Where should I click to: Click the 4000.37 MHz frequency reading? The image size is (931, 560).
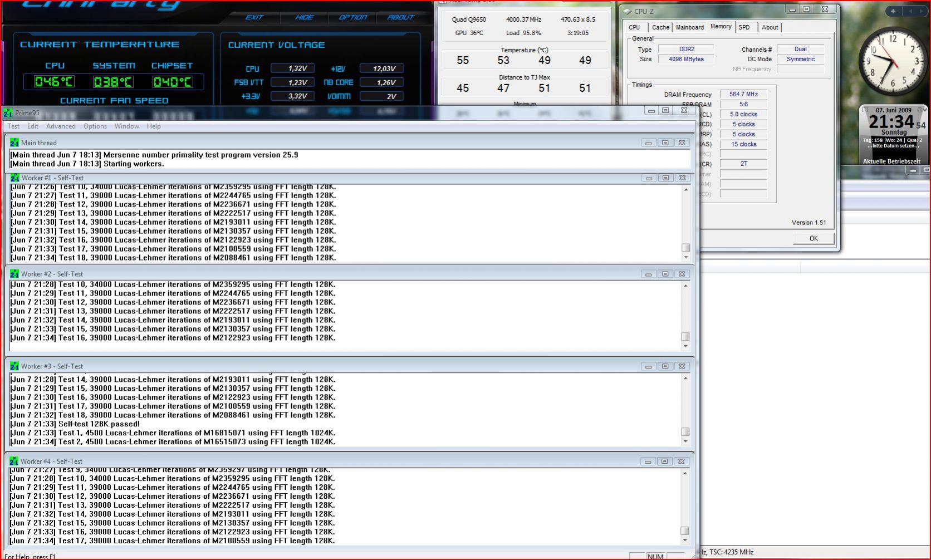tap(523, 19)
